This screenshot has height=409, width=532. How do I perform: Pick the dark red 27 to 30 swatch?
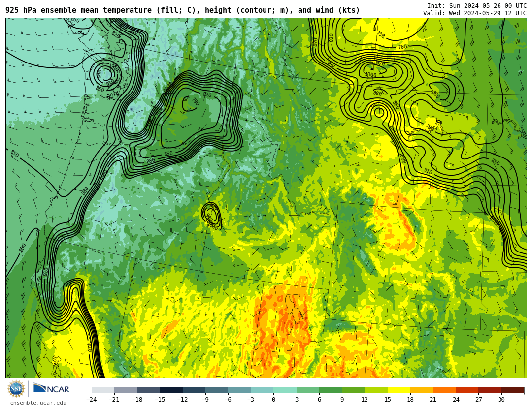(490, 390)
